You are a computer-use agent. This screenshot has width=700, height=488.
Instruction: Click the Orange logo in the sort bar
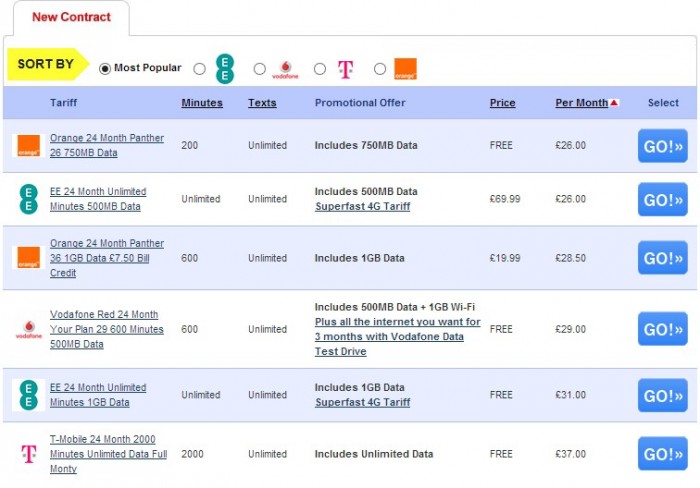(405, 69)
